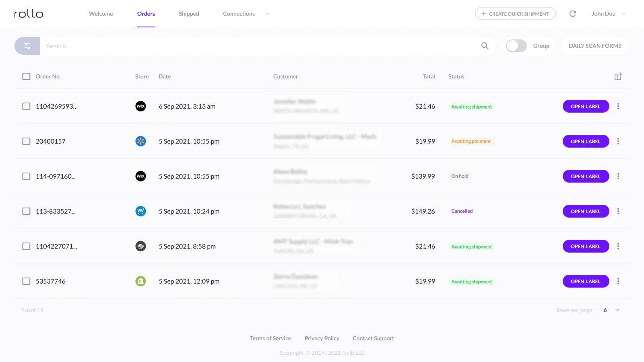Click the search magnifier icon

[x=485, y=46]
